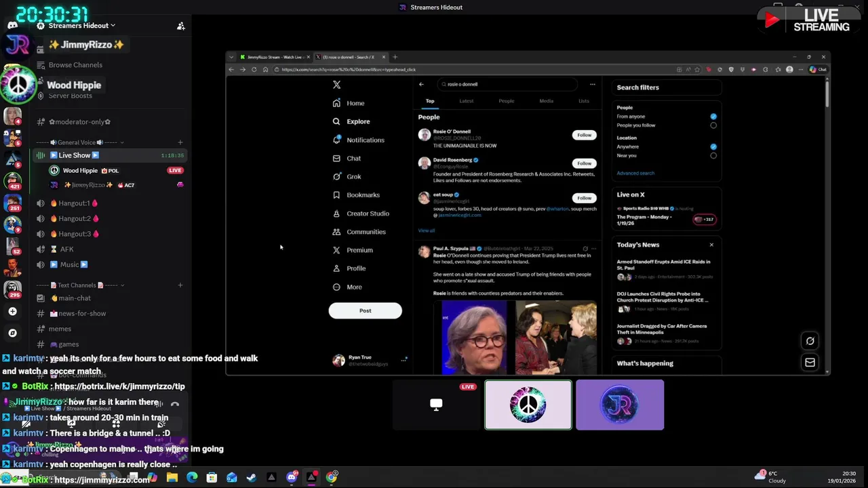The height and width of the screenshot is (488, 868).
Task: Select Wood Hippie peace-sign stream tile
Action: (x=528, y=405)
